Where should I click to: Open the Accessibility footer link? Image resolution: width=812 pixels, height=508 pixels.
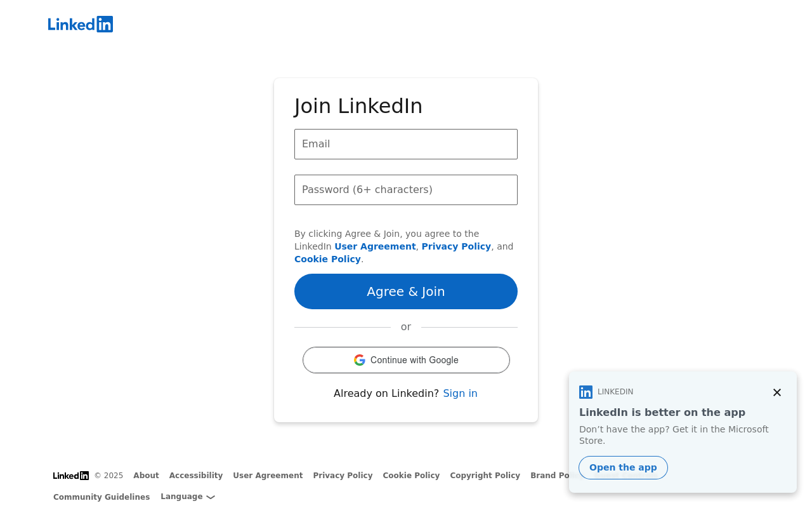(x=196, y=476)
